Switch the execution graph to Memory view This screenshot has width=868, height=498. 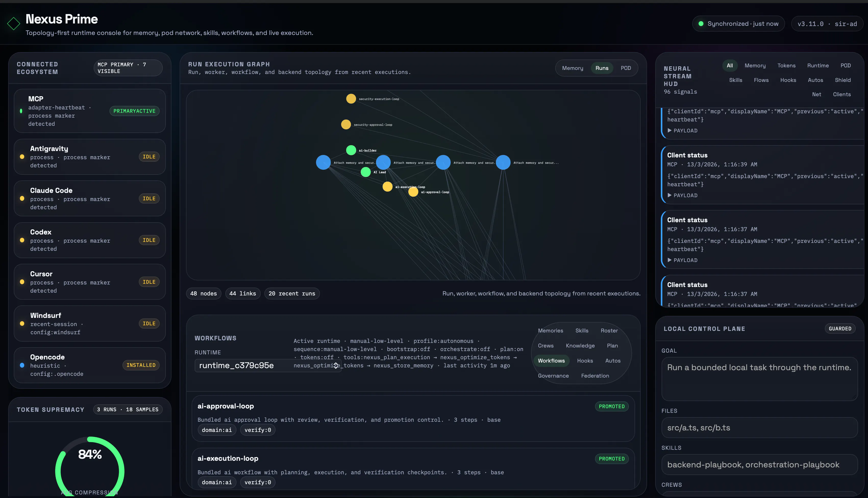(x=573, y=68)
